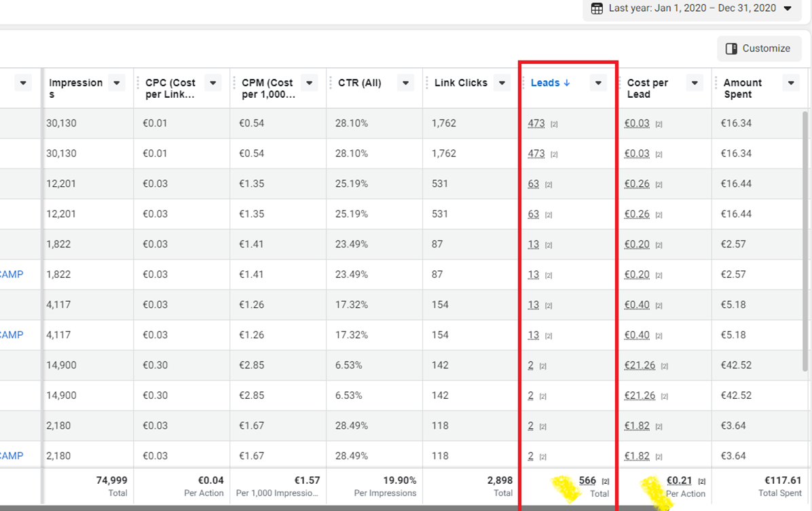
Task: Click the total cost per lead €0.21
Action: pyautogui.click(x=679, y=480)
